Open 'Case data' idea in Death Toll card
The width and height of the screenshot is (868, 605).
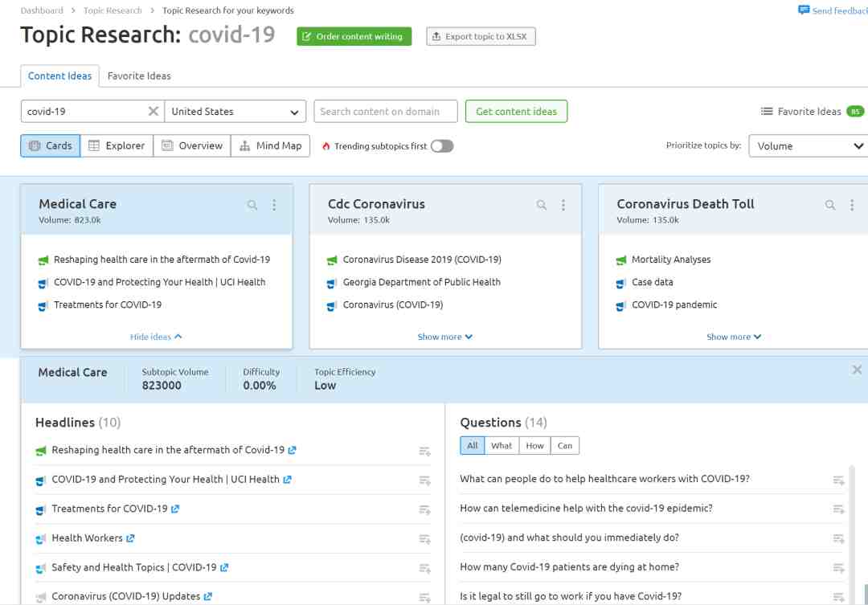(x=652, y=282)
